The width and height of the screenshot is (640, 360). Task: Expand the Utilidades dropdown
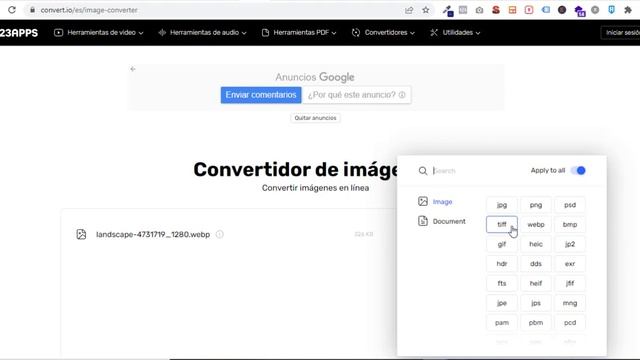pyautogui.click(x=455, y=33)
